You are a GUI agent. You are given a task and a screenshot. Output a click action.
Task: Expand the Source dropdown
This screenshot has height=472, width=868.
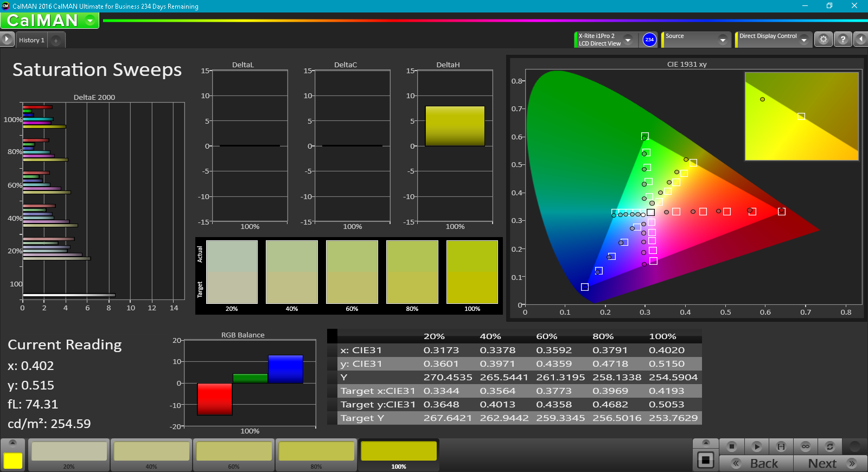pos(722,40)
